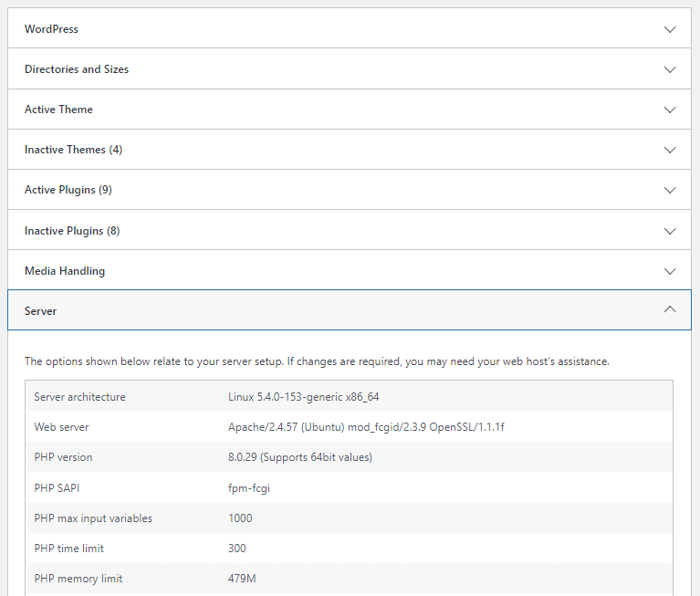Image resolution: width=700 pixels, height=596 pixels.
Task: Click the Server section heading text
Action: 40,311
